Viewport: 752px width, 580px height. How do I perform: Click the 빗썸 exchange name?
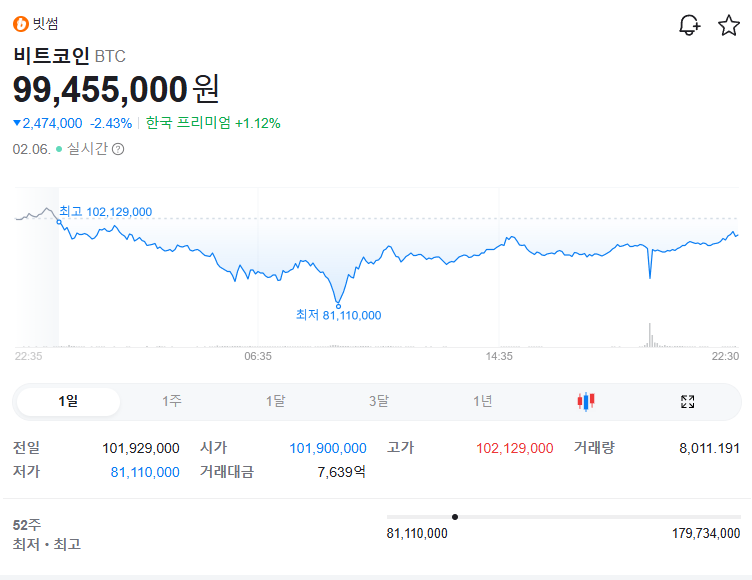click(46, 24)
